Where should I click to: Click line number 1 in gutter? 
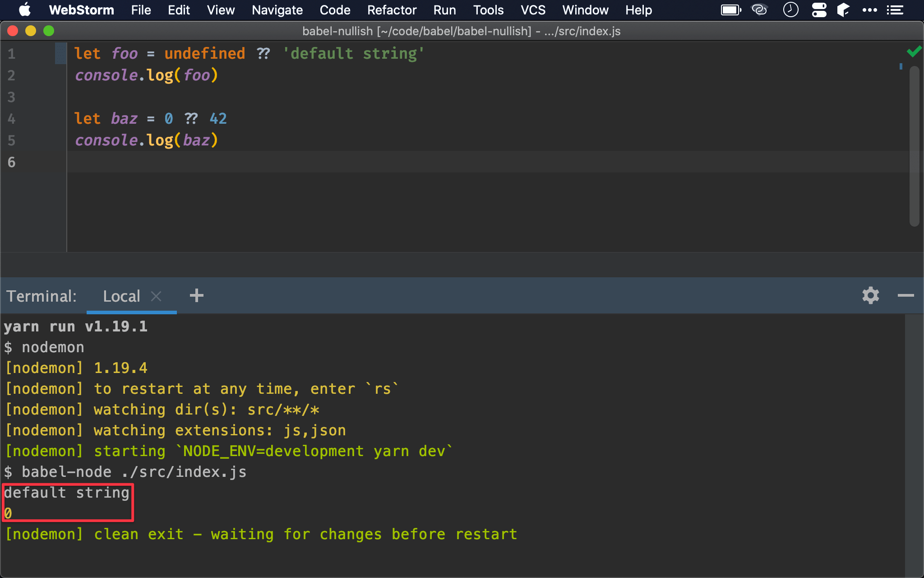(x=12, y=54)
